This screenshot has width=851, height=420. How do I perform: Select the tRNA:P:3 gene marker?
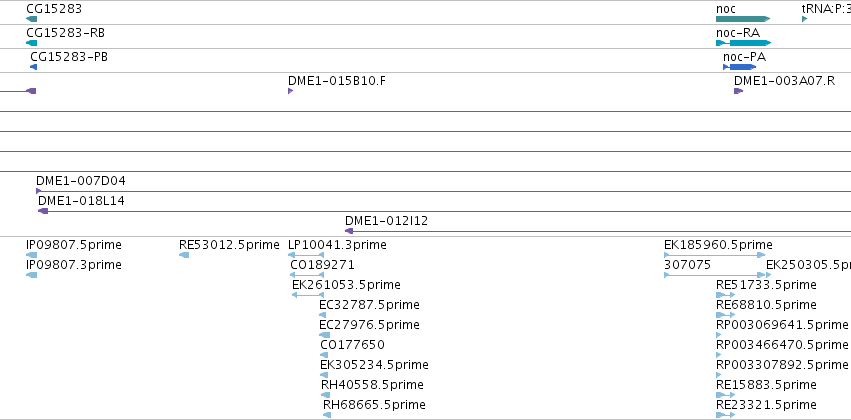click(804, 19)
